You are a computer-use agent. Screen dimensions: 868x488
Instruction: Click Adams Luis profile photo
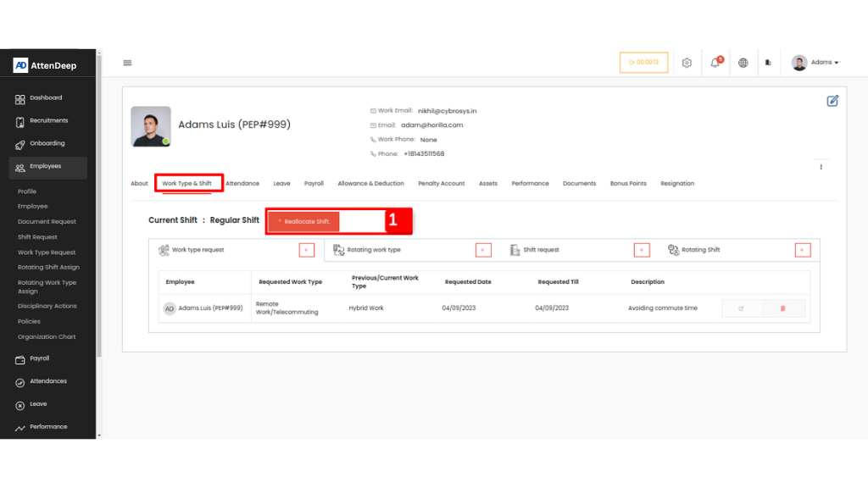pos(151,126)
